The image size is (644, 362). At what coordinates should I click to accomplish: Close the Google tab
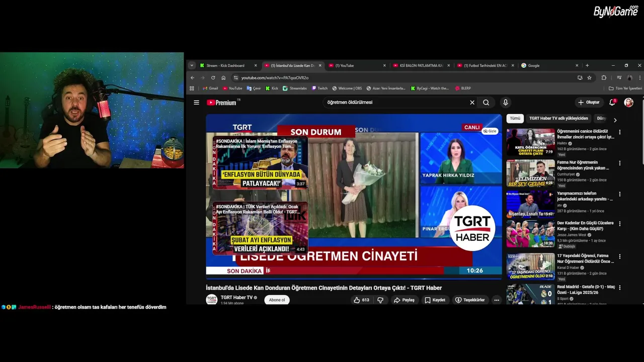(577, 65)
